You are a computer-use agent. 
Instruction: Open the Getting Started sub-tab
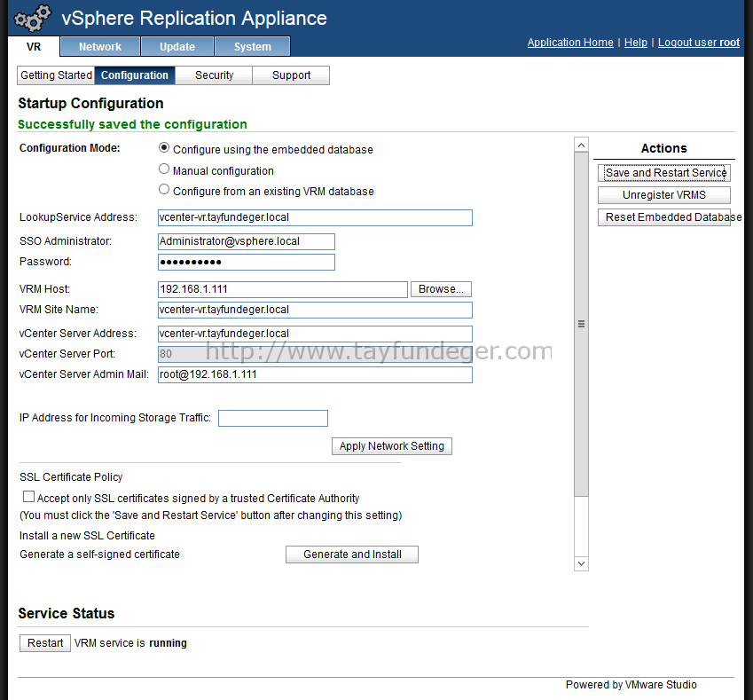(x=56, y=75)
